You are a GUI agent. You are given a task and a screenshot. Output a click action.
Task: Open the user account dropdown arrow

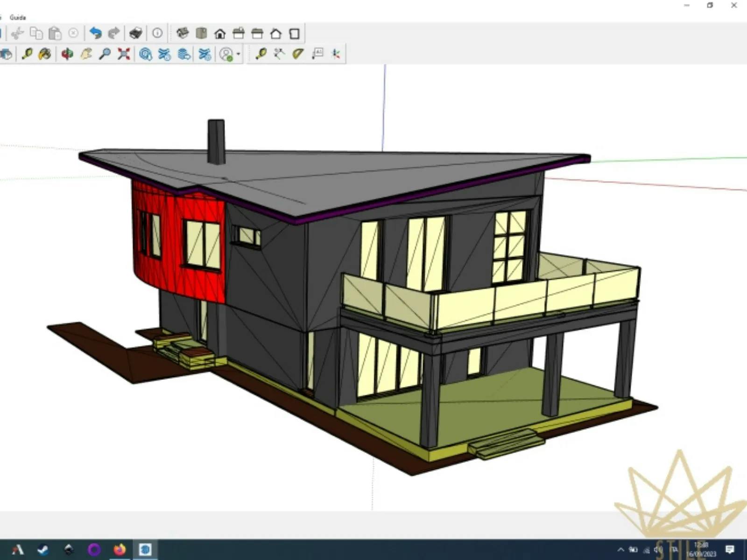coord(239,55)
